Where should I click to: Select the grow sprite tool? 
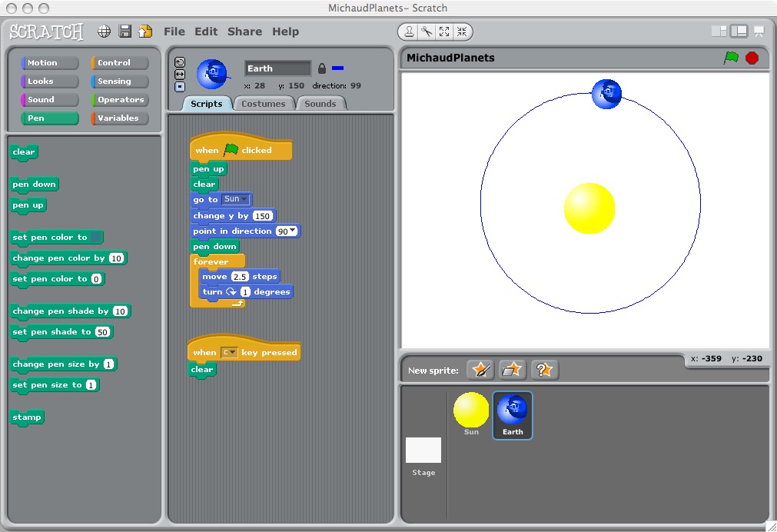point(444,32)
